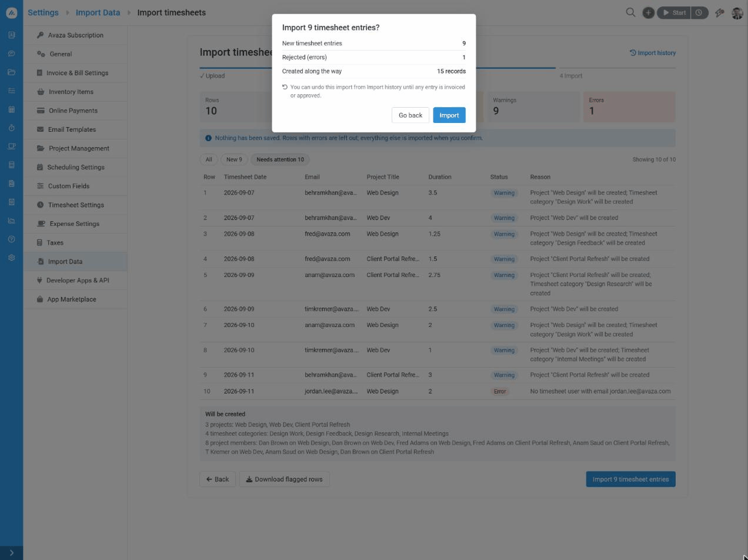Click the user avatar in top right
748x560 pixels.
click(737, 12)
